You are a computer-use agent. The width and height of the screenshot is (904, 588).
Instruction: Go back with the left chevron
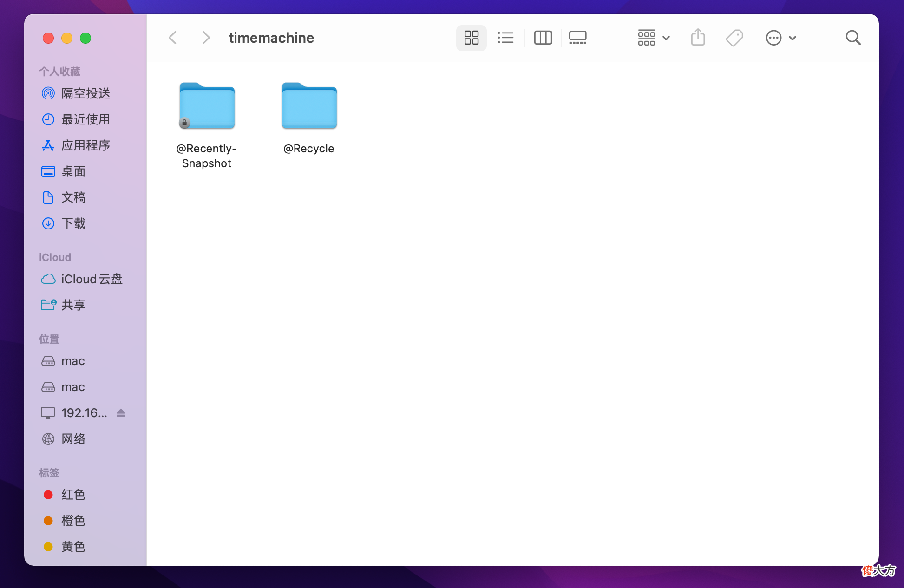[173, 38]
